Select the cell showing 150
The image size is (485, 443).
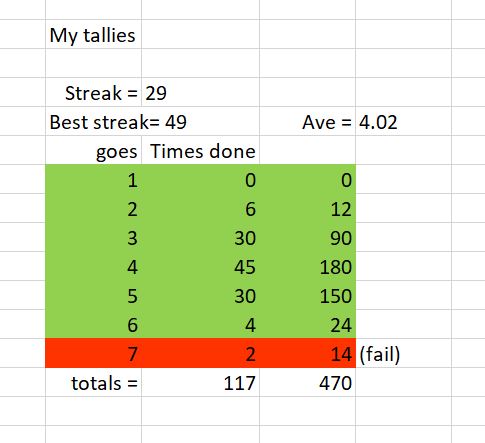307,295
